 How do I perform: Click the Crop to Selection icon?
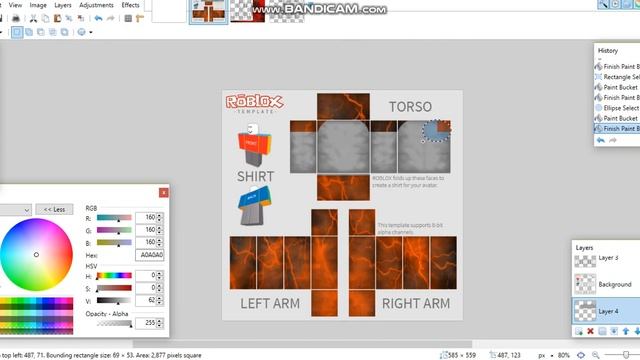(69, 18)
